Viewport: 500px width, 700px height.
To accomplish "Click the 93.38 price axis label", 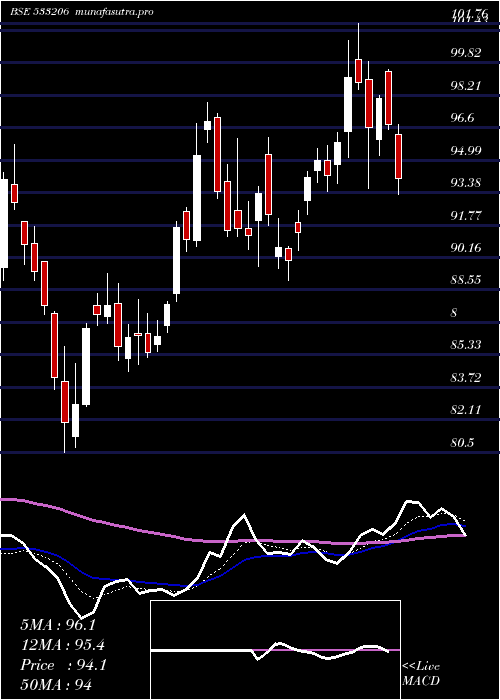I will click(467, 182).
